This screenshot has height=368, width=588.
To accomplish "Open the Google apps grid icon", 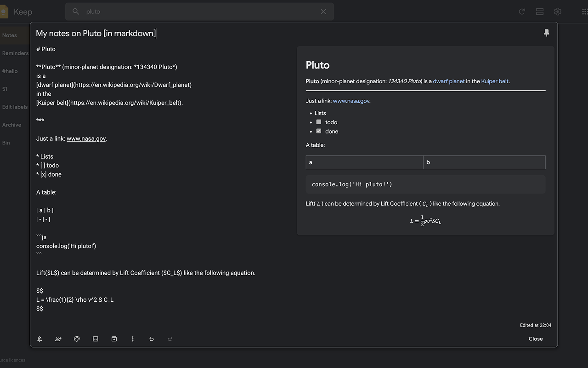I will (x=584, y=11).
